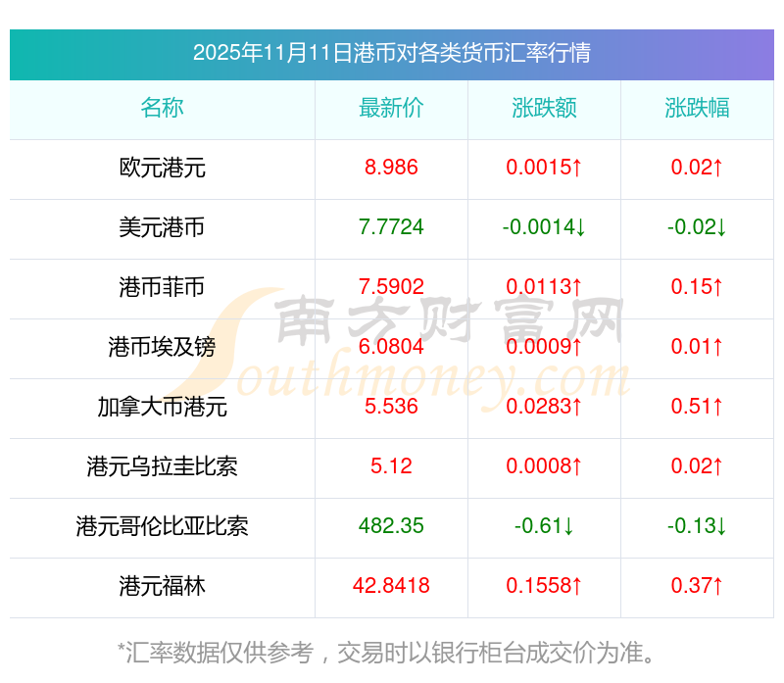Click the price 7.7724
Viewport: 784px width, 683px height.
(x=391, y=227)
